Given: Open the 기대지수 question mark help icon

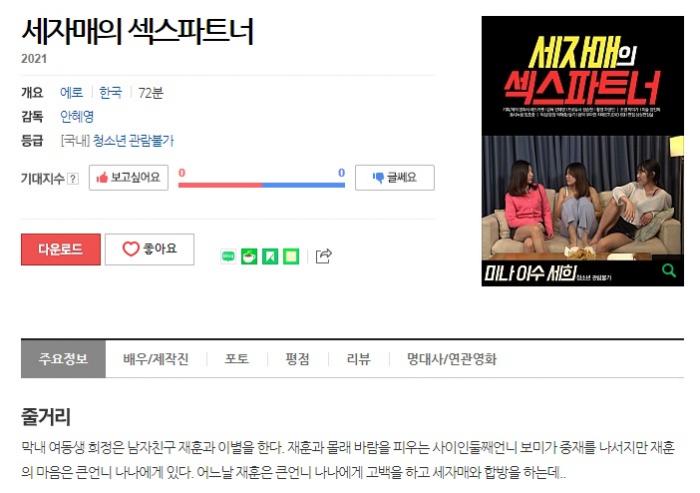Looking at the screenshot, I should tap(73, 179).
